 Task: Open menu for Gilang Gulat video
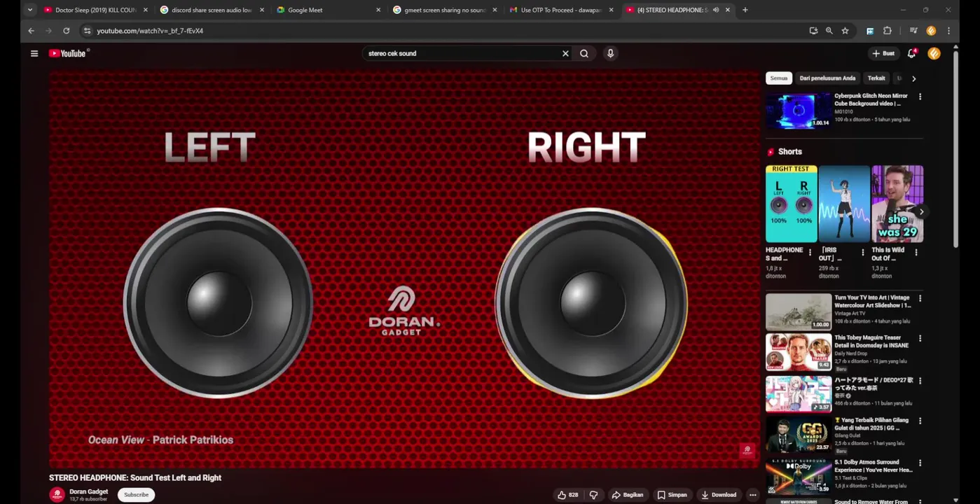920,421
